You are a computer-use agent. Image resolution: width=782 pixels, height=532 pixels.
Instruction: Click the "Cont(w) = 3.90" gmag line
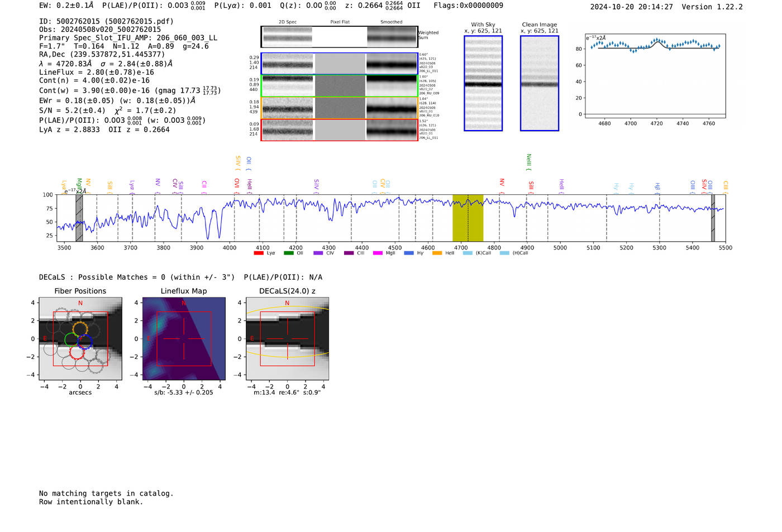(x=130, y=90)
